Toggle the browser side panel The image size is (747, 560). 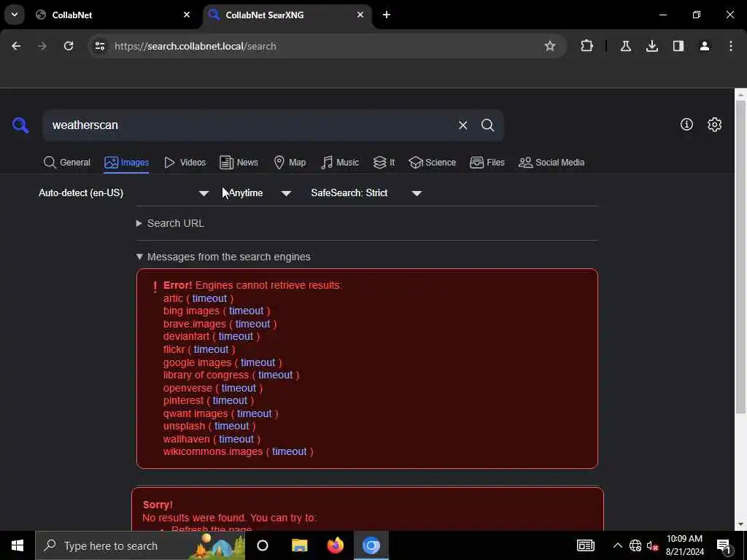click(678, 46)
